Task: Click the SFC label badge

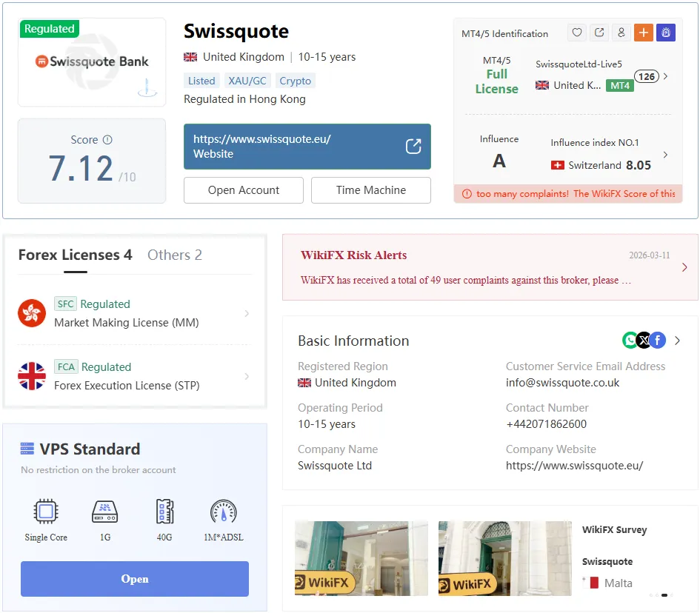Action: click(x=65, y=304)
